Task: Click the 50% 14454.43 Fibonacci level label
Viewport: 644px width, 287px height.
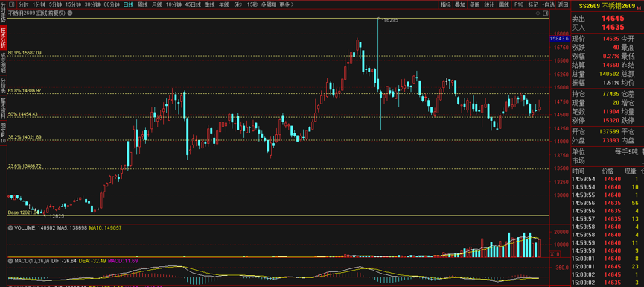Action: point(23,114)
